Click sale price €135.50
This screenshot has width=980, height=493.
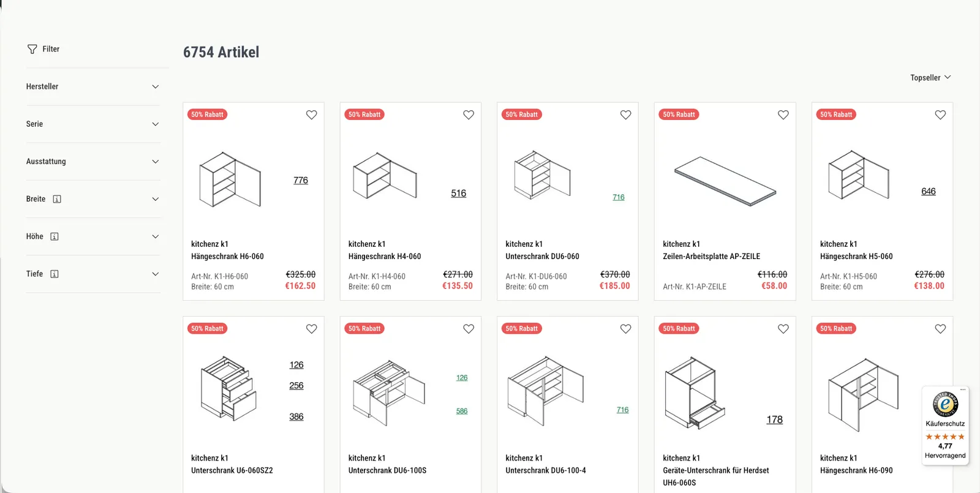point(458,286)
